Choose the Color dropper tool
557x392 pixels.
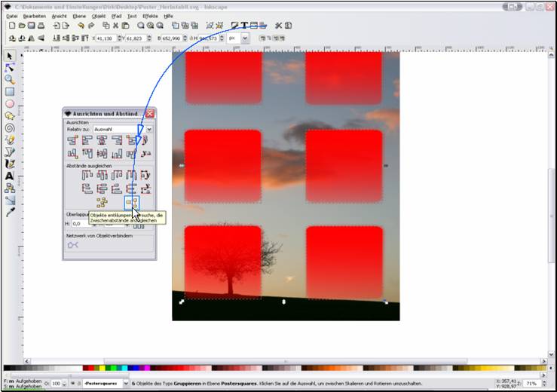pyautogui.click(x=10, y=213)
